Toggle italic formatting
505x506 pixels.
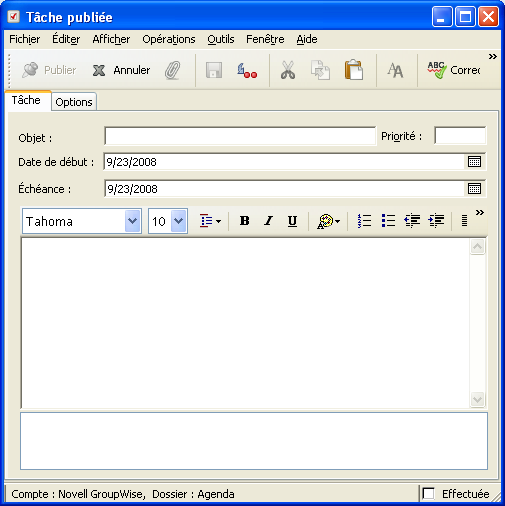pyautogui.click(x=268, y=221)
